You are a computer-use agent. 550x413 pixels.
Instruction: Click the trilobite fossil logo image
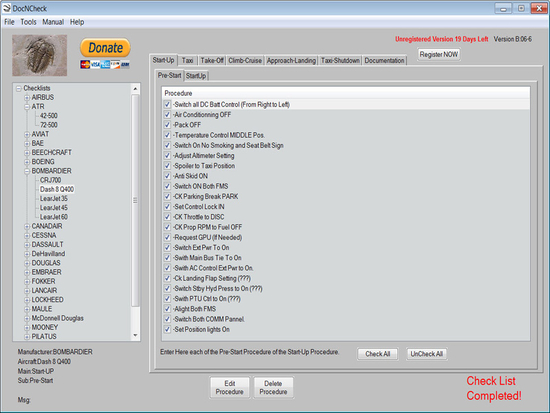[x=40, y=55]
